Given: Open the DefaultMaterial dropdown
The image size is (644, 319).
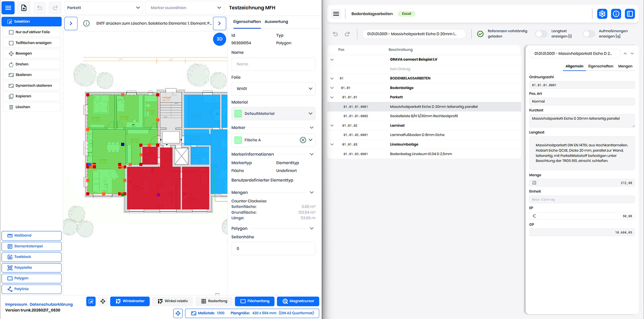Looking at the screenshot, I should 273,114.
